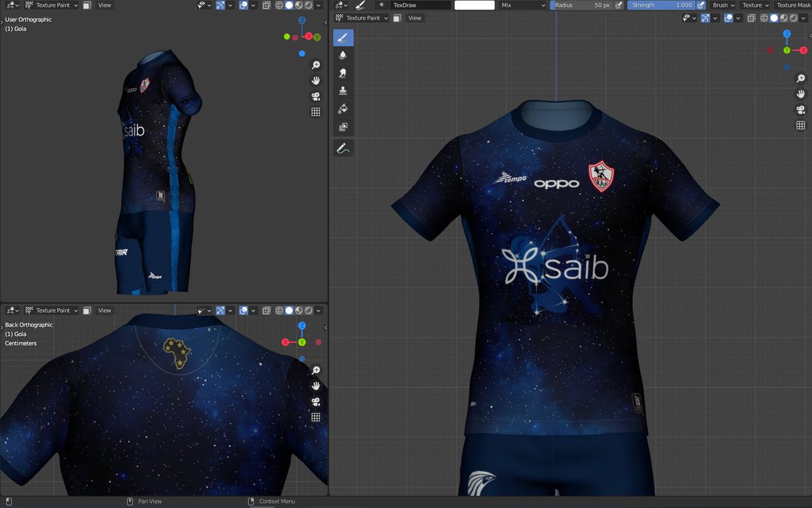Select the Draw brush tool
Viewport: 812px width, 508px height.
tap(343, 38)
